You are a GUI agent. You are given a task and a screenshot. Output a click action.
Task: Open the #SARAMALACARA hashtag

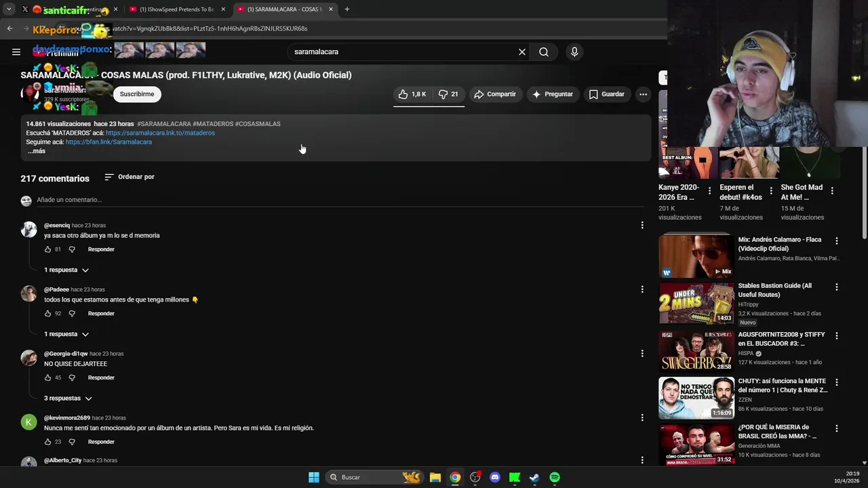point(163,124)
